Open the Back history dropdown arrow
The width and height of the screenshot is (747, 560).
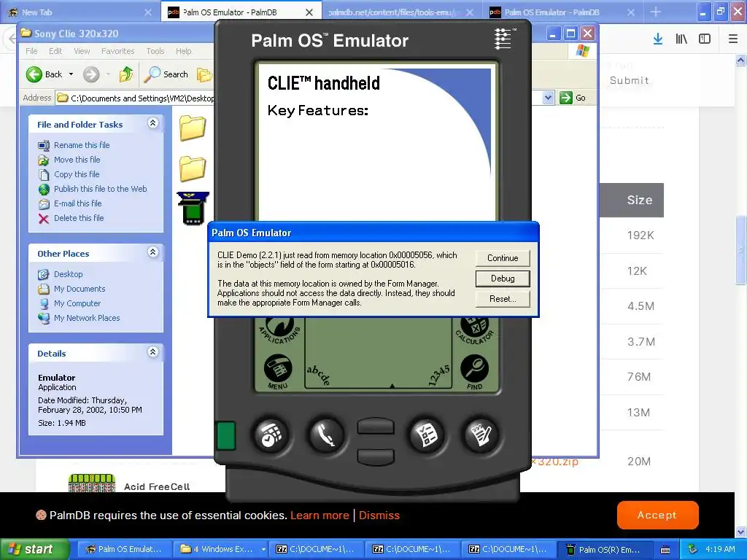click(71, 74)
